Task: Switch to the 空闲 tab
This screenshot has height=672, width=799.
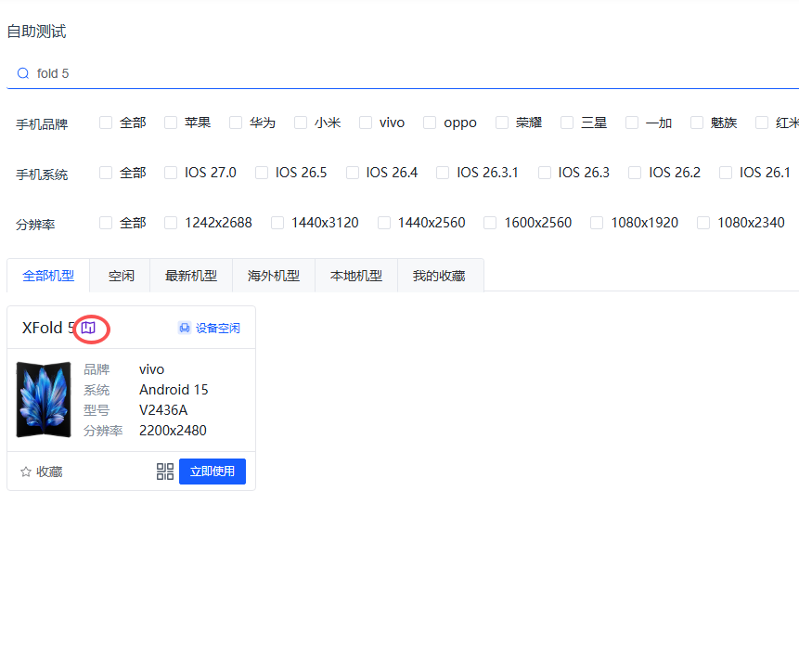Action: (x=122, y=276)
